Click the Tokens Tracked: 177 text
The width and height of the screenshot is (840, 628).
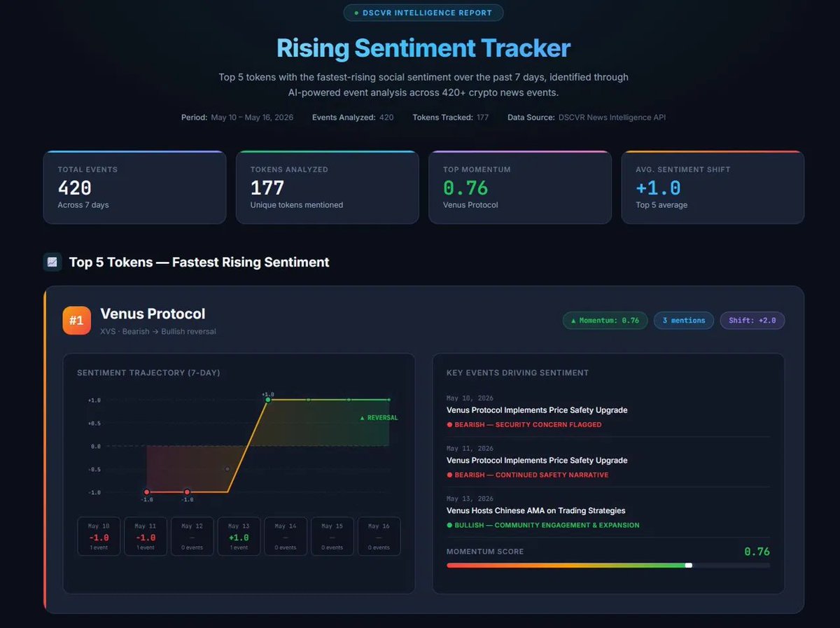point(451,118)
